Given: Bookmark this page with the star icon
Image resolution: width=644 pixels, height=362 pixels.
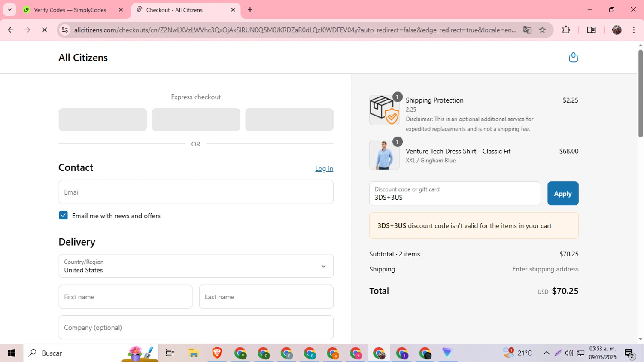Looking at the screenshot, I should click(x=543, y=30).
